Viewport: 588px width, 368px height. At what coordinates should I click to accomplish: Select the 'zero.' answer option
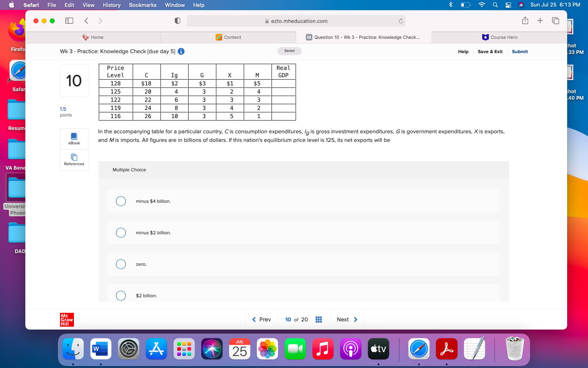[x=121, y=264]
